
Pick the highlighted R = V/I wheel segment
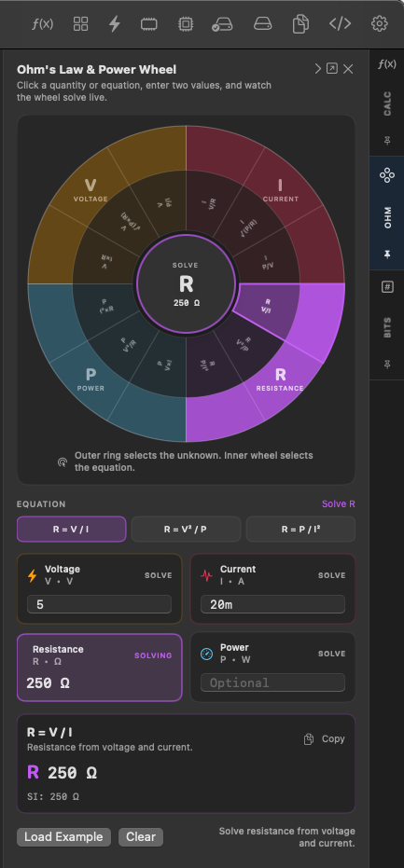click(268, 306)
